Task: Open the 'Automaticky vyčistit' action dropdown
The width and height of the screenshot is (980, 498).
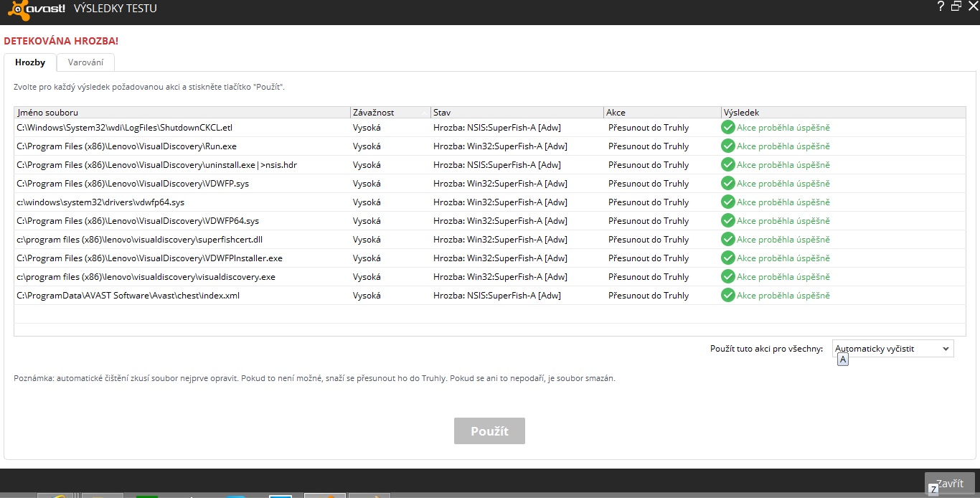Action: coord(892,349)
